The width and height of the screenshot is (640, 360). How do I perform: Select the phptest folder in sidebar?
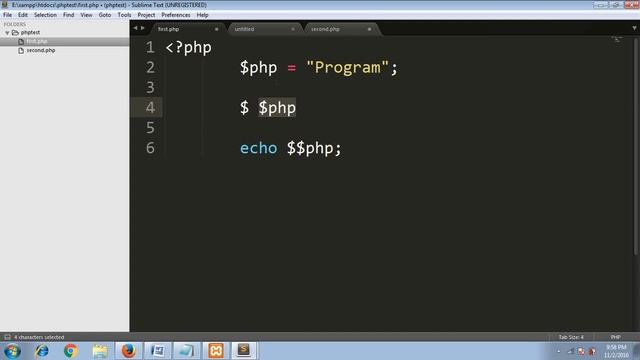pos(30,32)
